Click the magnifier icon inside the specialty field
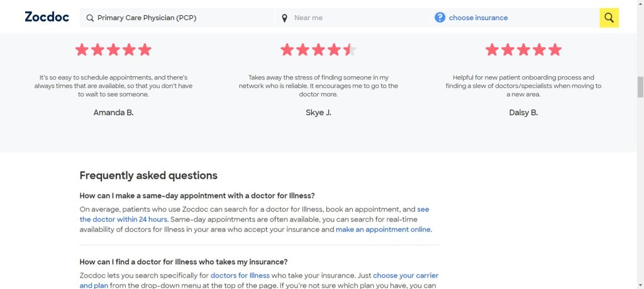The width and height of the screenshot is (644, 289). (x=90, y=18)
